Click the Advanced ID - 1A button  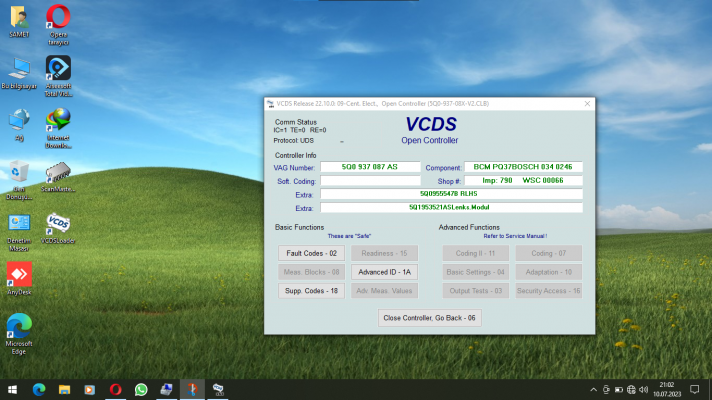[384, 272]
